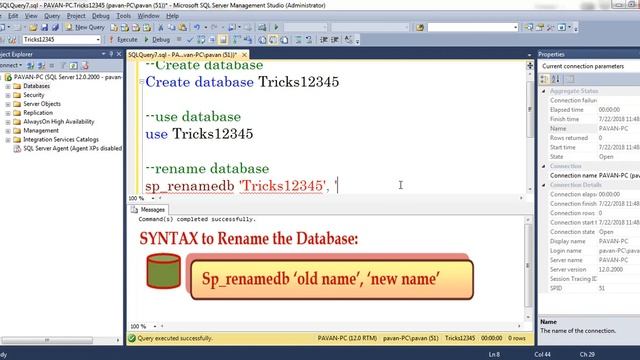
Task: Open Object Explorer window position dropdown arrow
Action: [x=103, y=54]
